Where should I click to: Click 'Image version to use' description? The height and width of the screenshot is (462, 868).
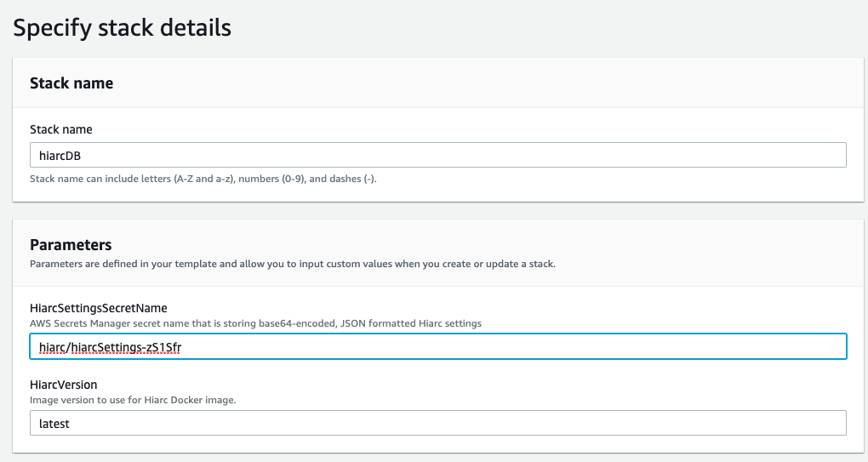coord(133,400)
